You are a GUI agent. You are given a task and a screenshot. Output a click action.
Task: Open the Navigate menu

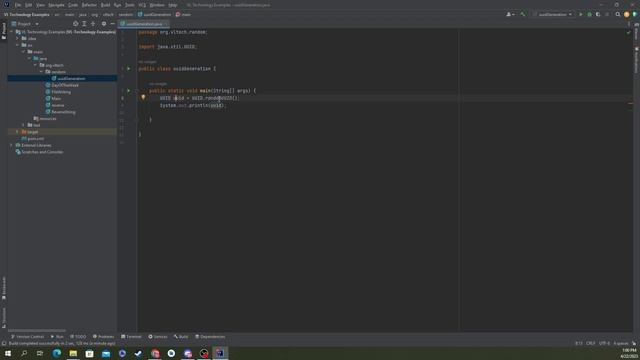coord(56,5)
